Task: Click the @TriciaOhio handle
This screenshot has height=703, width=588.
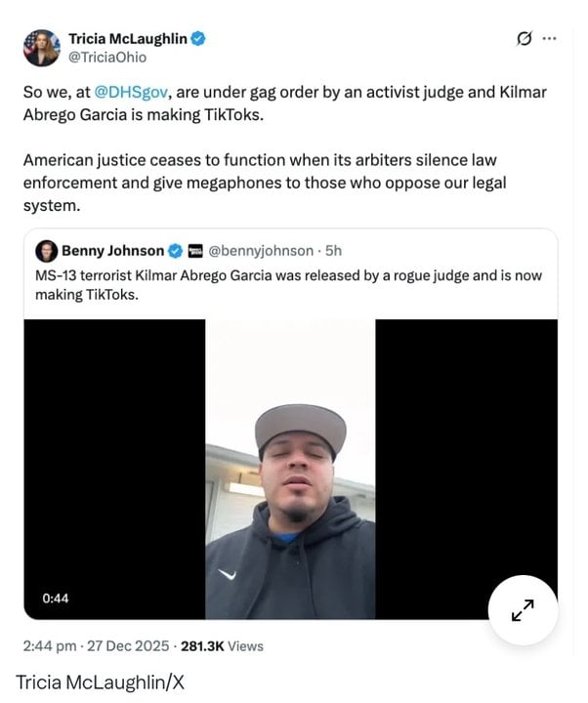Action: (x=107, y=58)
